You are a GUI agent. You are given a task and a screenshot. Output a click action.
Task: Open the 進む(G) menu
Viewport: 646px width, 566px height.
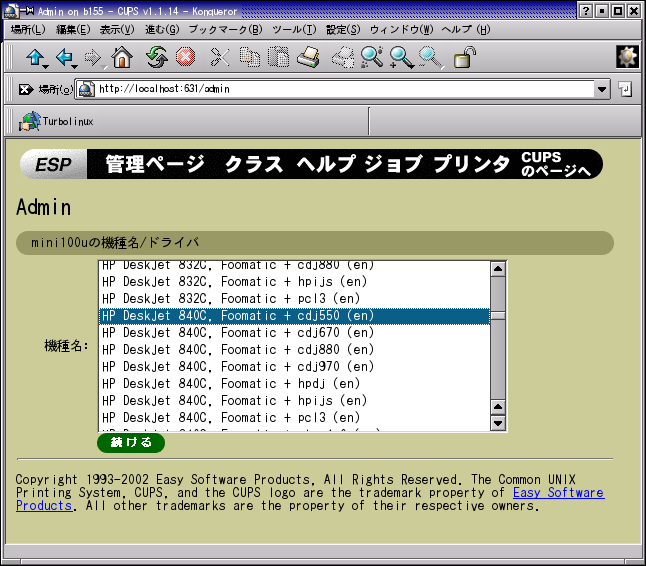(162, 30)
